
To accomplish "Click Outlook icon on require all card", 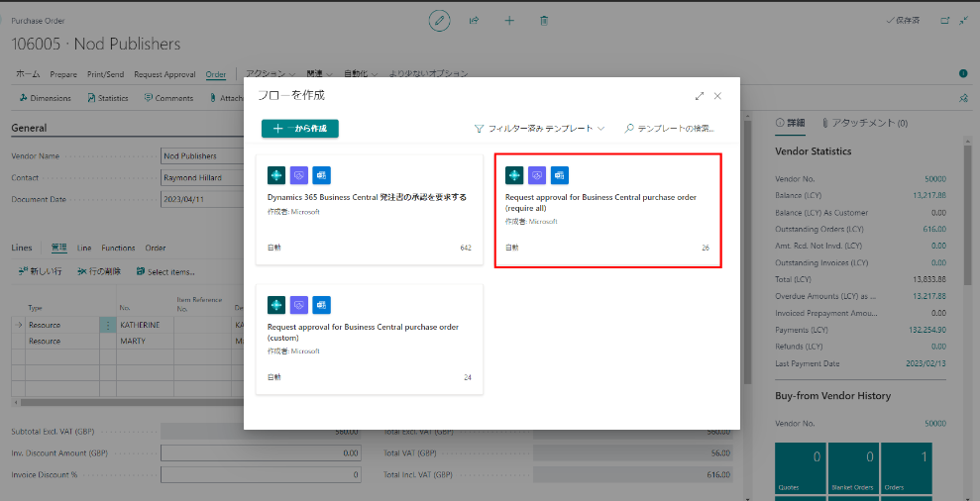I will (560, 175).
